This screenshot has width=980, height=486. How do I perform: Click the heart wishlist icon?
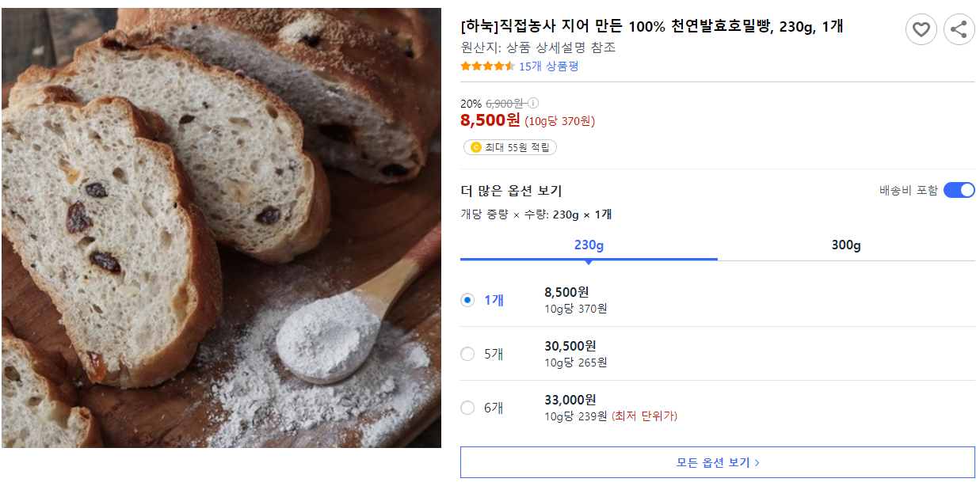point(921,30)
